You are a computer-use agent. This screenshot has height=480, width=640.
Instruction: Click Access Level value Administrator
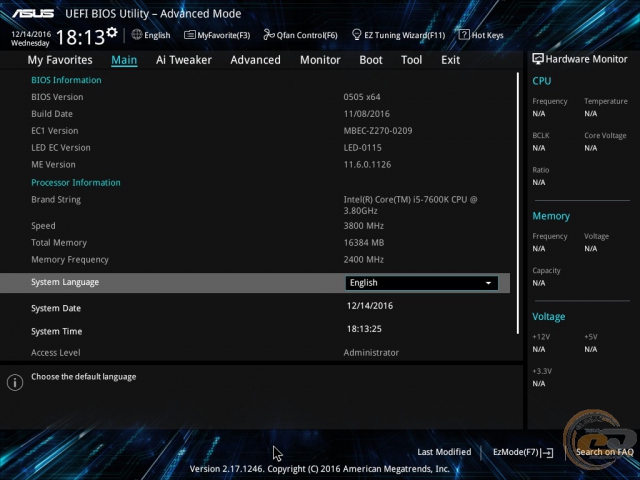[x=371, y=353]
